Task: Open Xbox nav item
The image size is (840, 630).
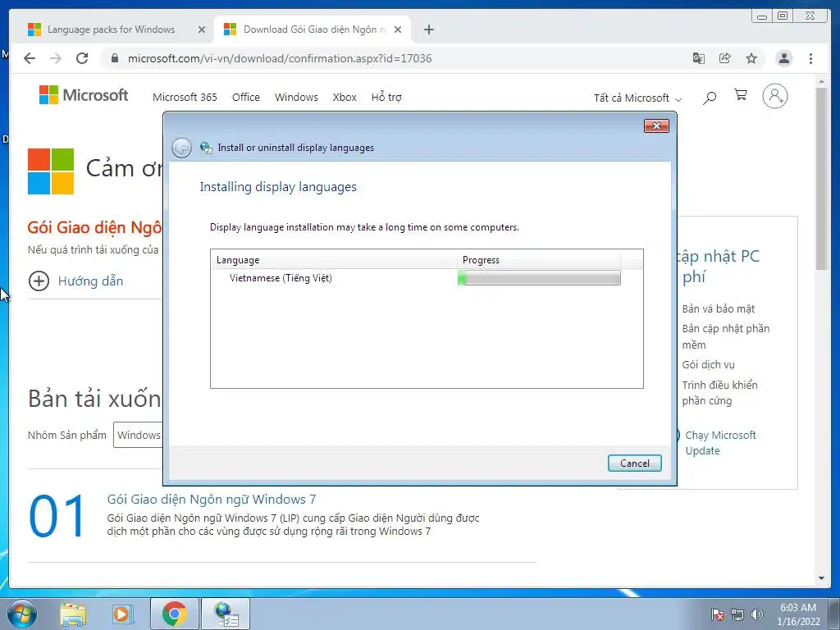Action: click(x=345, y=97)
